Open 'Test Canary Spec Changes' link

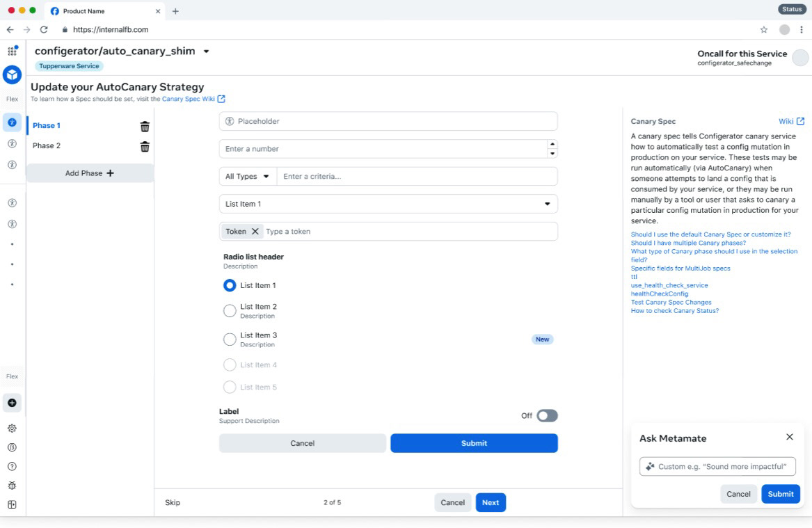click(x=671, y=303)
